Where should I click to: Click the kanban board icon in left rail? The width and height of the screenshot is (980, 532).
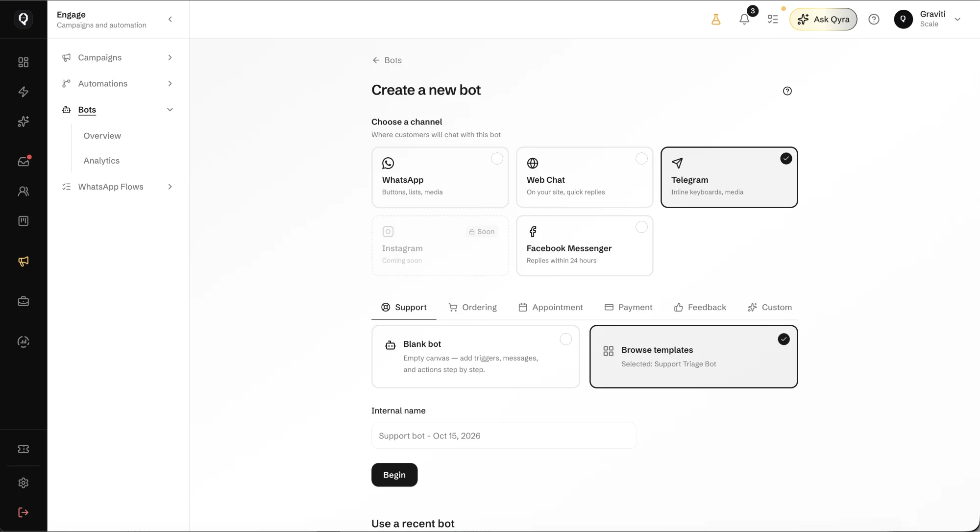tap(23, 221)
